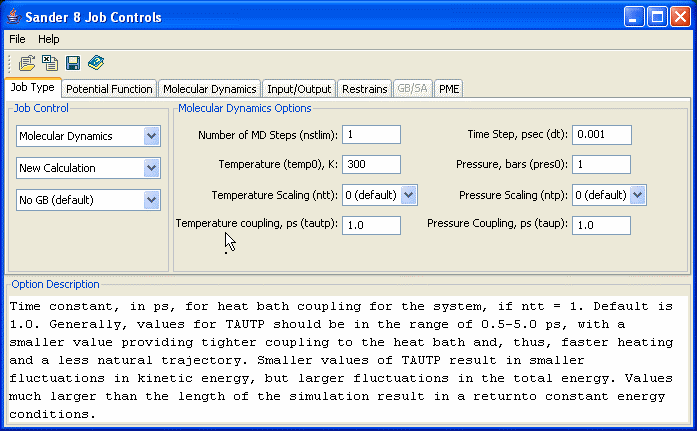Click the open file folder toolbar icon
The width and height of the screenshot is (697, 431).
27,63
